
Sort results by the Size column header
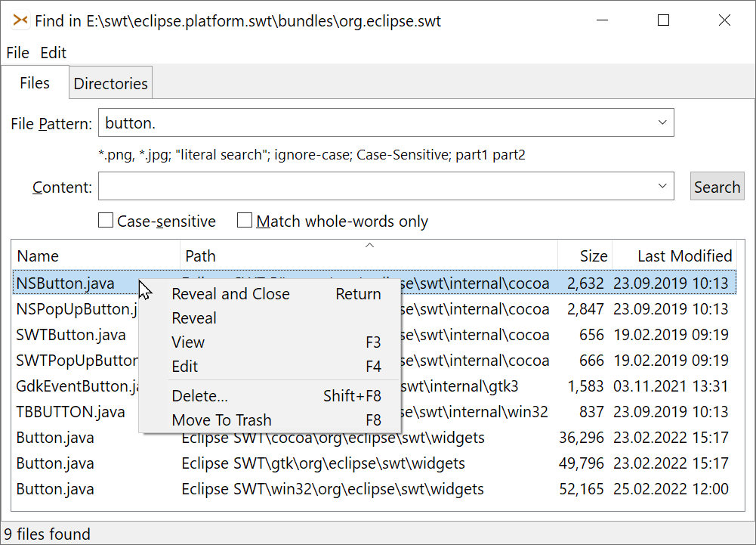[593, 255]
